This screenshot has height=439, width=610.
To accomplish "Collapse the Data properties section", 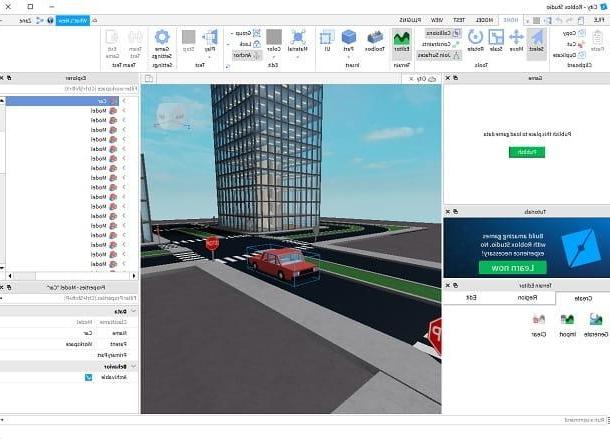I will pyautogui.click(x=133, y=311).
